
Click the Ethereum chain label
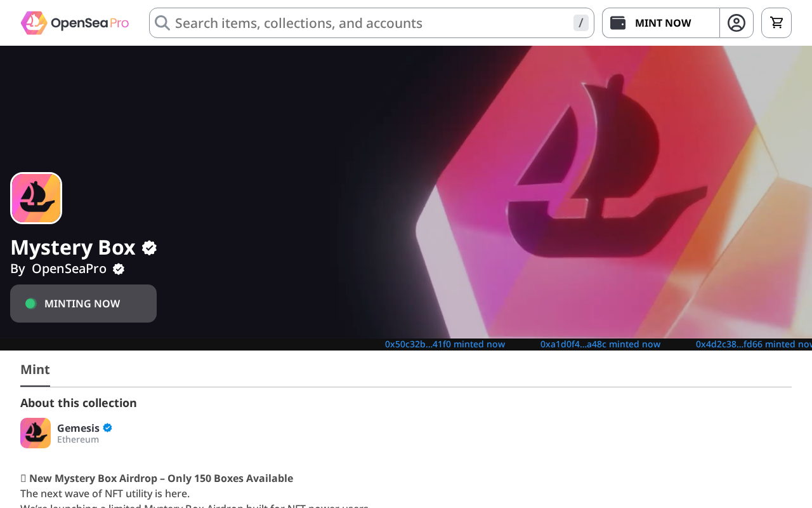78,439
